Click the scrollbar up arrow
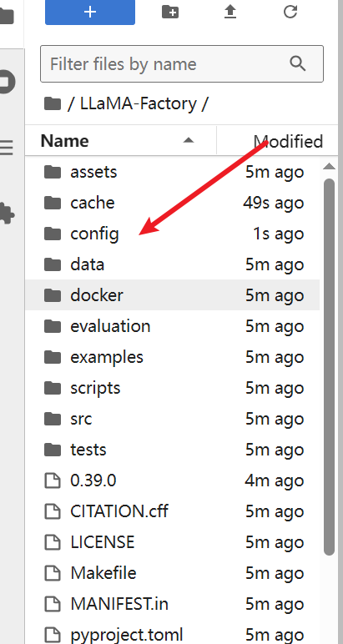Image resolution: width=343 pixels, height=644 pixels. click(x=329, y=166)
